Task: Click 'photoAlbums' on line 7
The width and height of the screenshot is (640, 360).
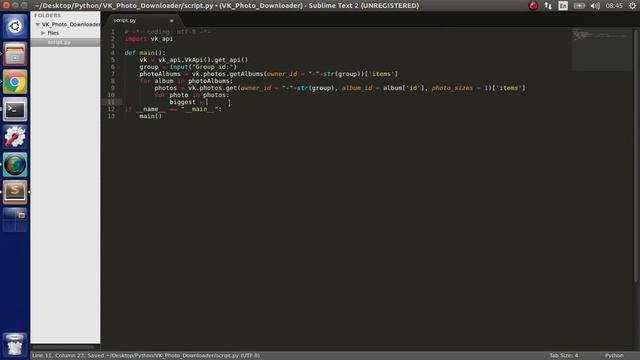Action: (x=160, y=74)
